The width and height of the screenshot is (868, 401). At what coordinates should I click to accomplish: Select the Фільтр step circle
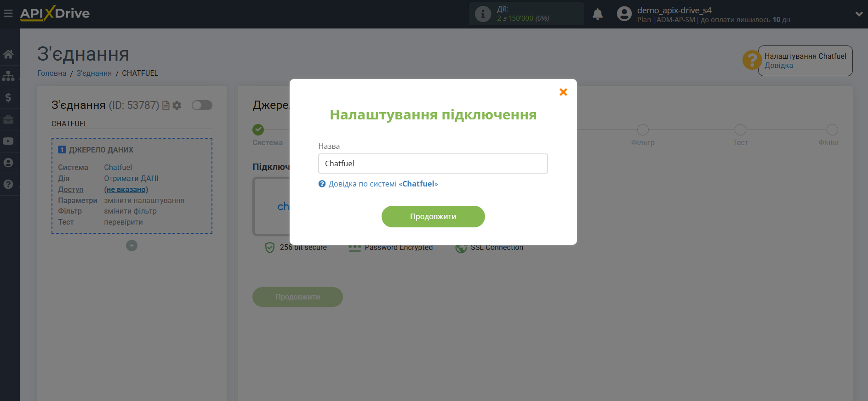(x=643, y=130)
